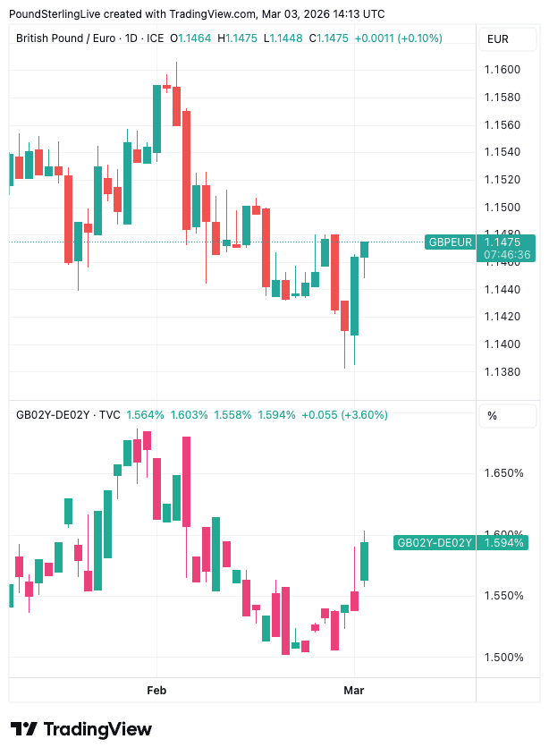Select the British Pound / Euro legend title

tap(90, 38)
